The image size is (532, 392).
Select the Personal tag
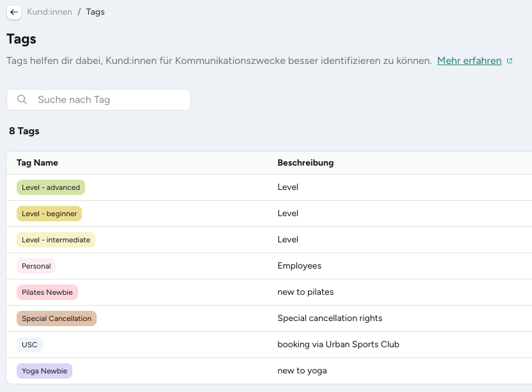36,266
